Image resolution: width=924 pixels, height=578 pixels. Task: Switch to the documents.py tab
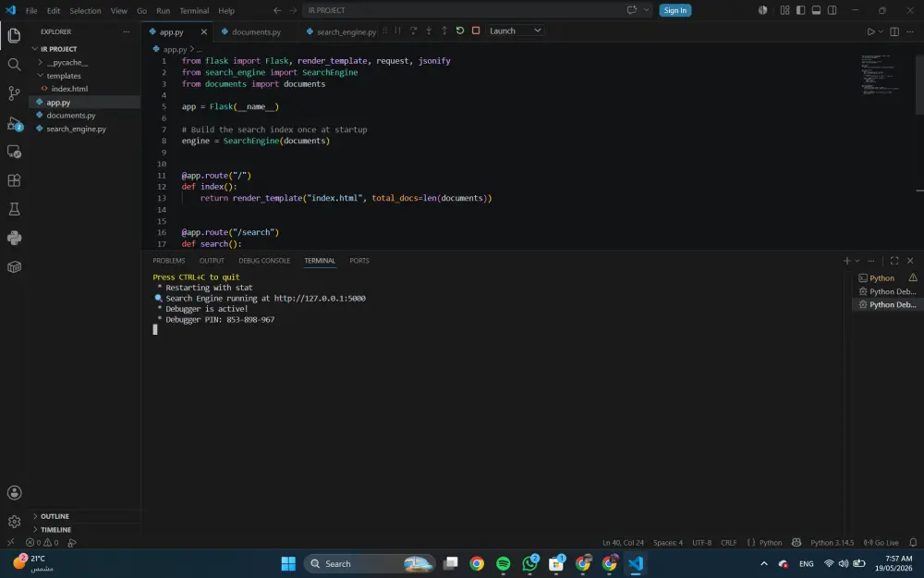coord(256,31)
